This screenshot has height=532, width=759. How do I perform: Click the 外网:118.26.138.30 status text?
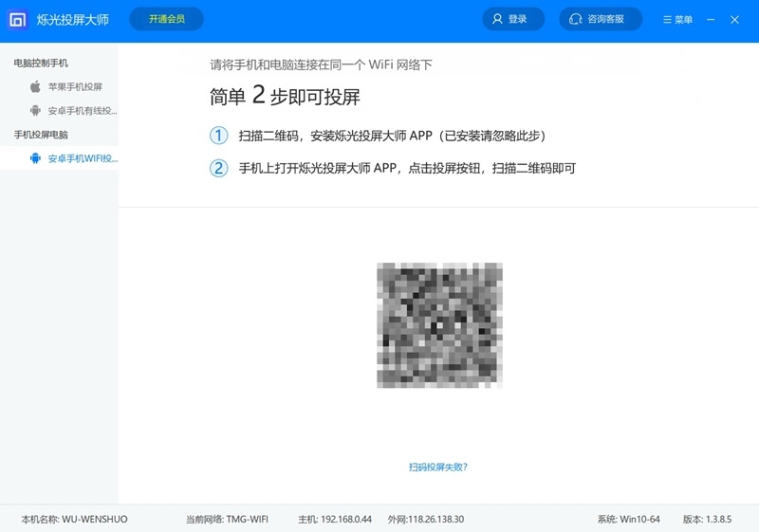pyautogui.click(x=426, y=520)
